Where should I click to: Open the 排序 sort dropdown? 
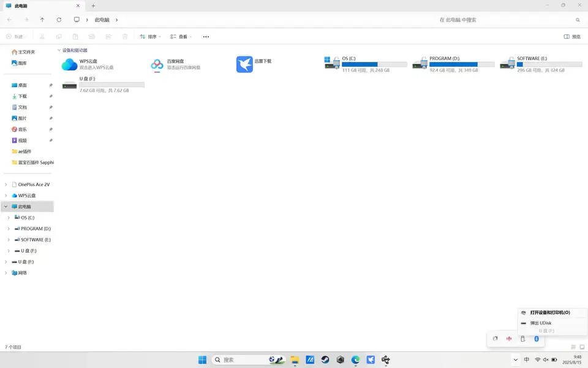[x=150, y=36]
